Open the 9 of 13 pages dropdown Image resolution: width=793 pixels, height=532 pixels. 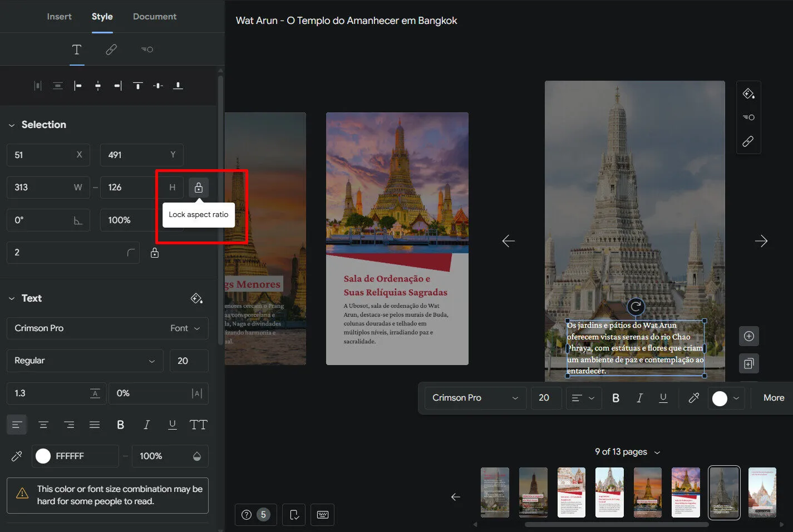click(627, 452)
